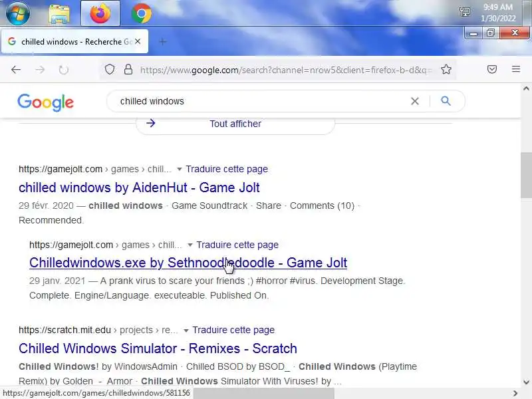Click the network tray icon

(x=464, y=12)
